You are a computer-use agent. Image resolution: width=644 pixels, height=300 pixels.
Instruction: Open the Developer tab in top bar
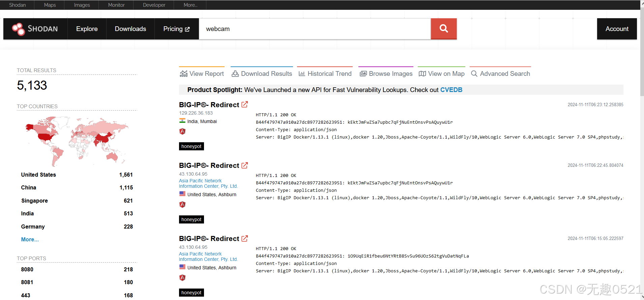(154, 5)
